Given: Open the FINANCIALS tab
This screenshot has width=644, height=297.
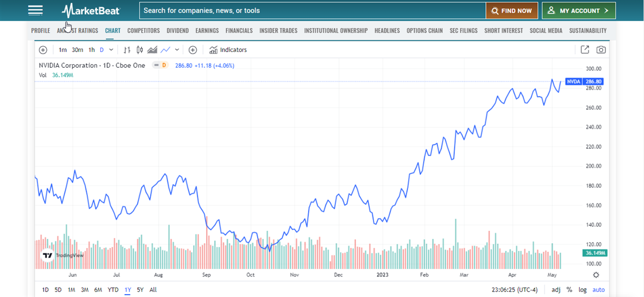Looking at the screenshot, I should click(x=239, y=31).
